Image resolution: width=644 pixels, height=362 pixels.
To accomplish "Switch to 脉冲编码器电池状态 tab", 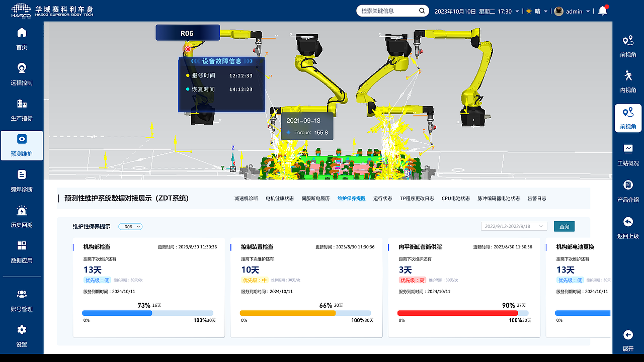I will (499, 199).
